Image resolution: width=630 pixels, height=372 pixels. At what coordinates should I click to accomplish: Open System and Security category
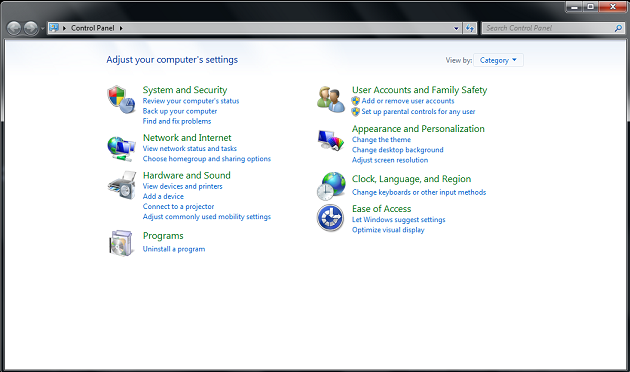tap(185, 90)
